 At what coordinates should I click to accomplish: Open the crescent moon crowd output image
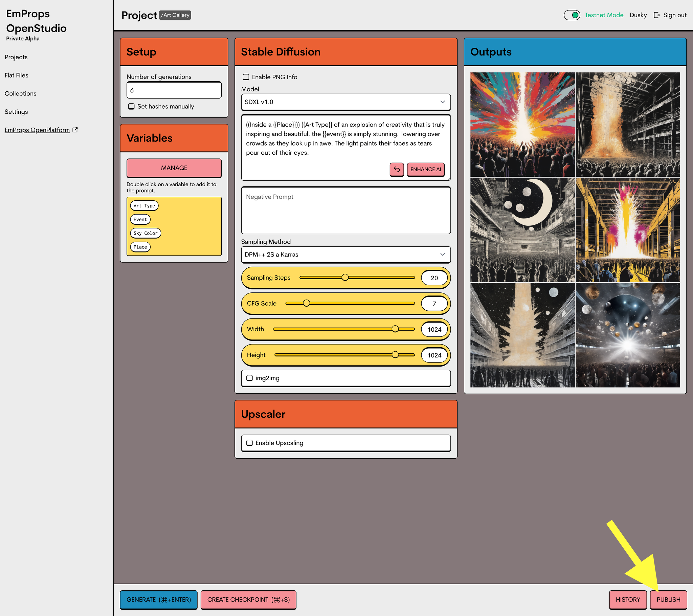point(522,230)
